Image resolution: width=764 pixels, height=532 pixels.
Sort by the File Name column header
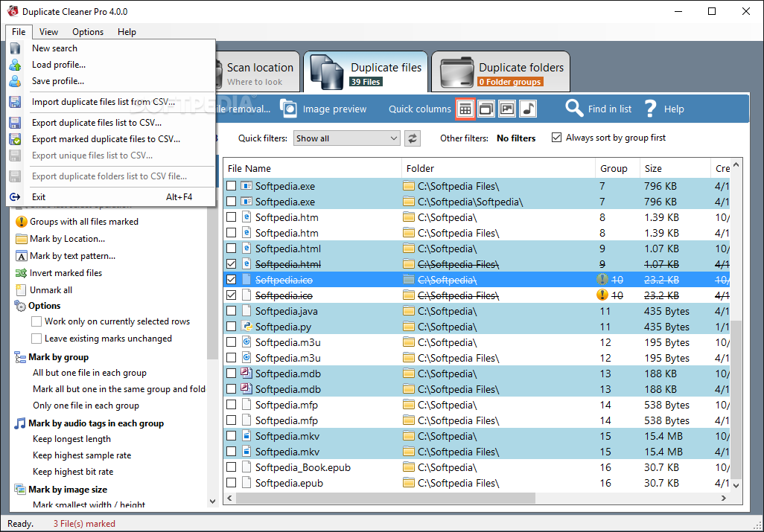312,168
